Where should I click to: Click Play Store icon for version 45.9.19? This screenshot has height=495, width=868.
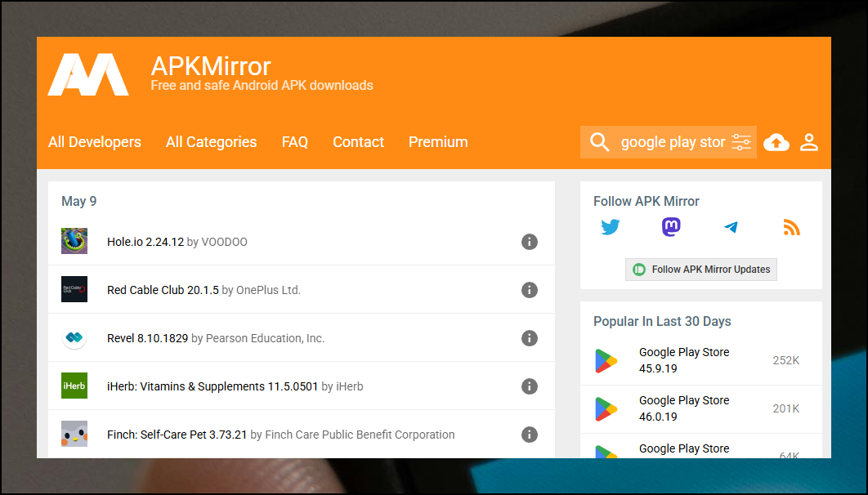(x=606, y=360)
